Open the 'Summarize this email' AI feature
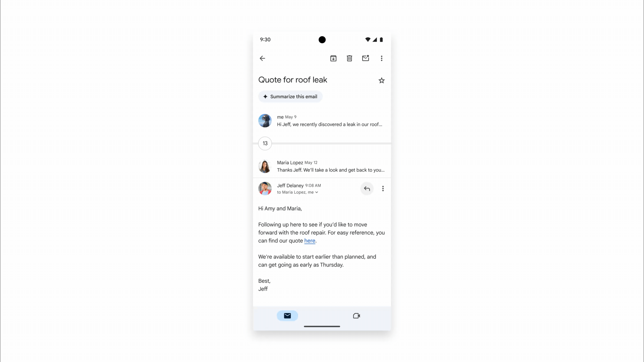 tap(290, 96)
